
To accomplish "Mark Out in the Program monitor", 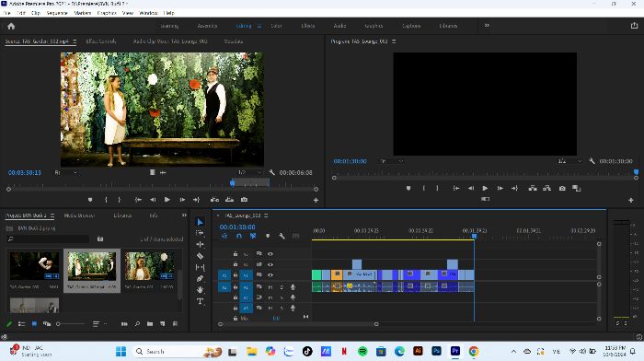I will (x=437, y=188).
